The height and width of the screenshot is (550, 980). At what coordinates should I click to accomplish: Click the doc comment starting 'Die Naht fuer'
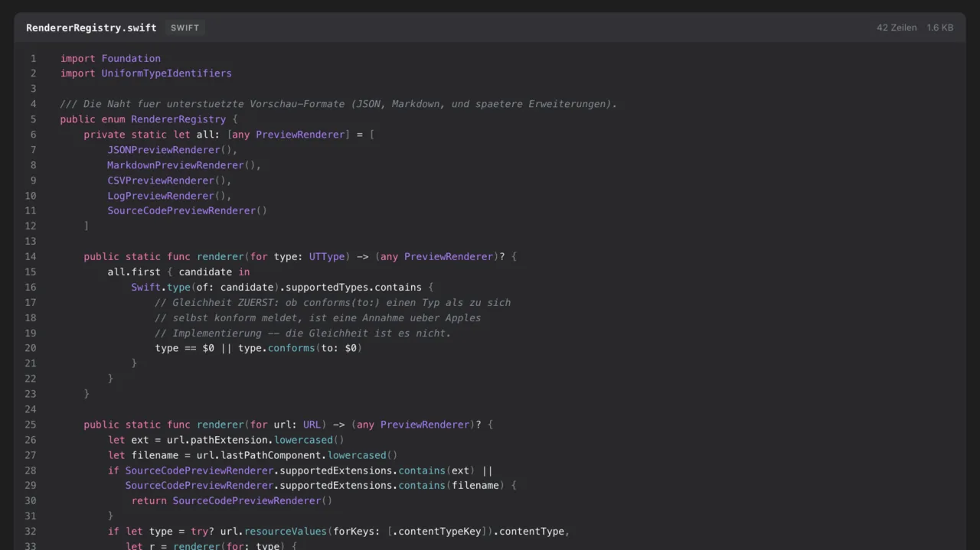click(x=338, y=104)
